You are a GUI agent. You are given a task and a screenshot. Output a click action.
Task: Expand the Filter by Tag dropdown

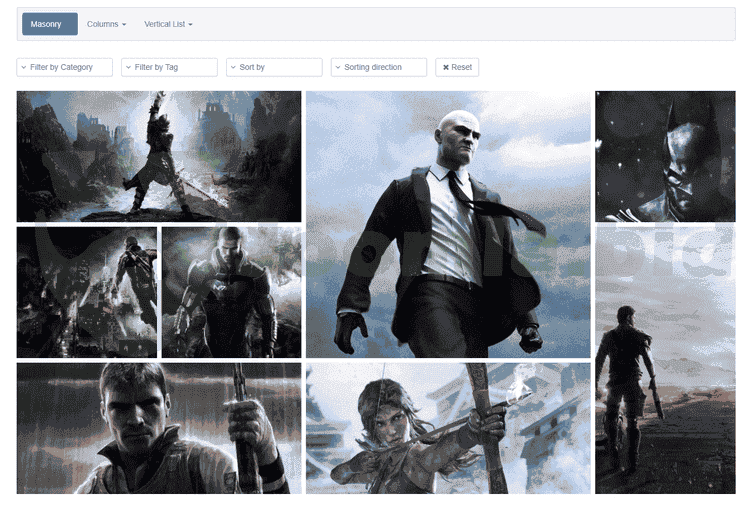pos(169,67)
